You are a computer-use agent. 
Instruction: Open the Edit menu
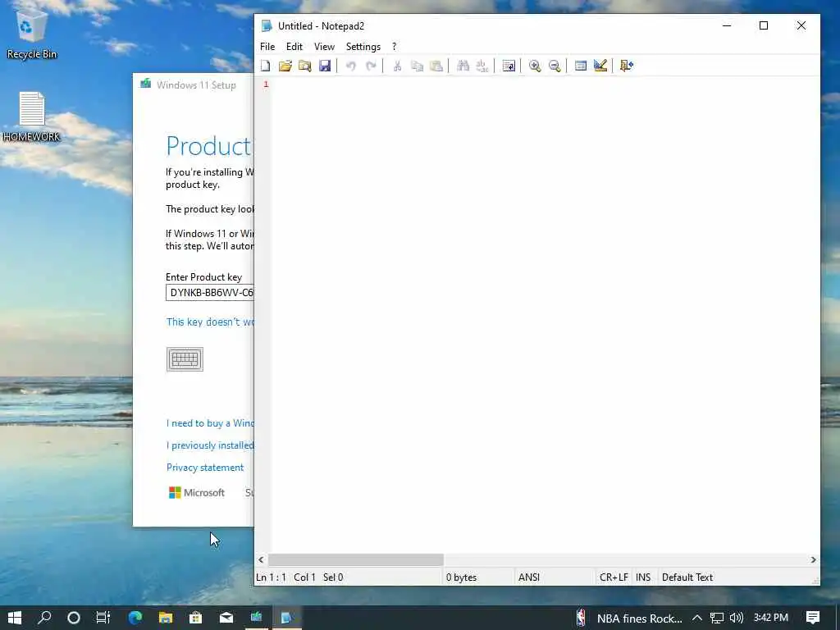click(294, 47)
